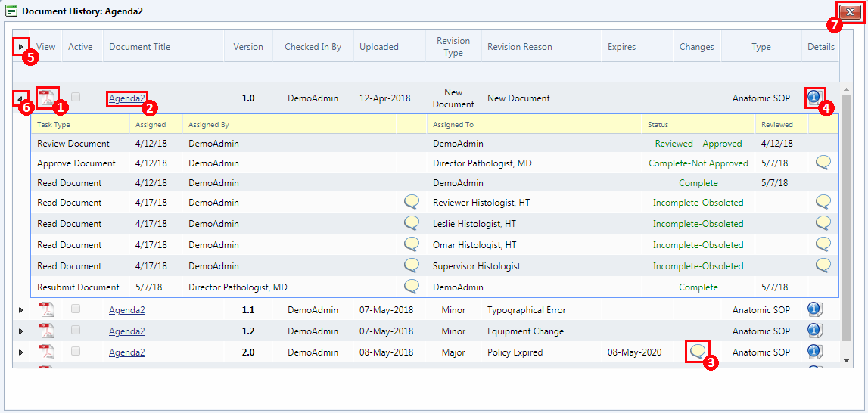Select the Review Document task type
868x413 pixels.
[x=73, y=144]
